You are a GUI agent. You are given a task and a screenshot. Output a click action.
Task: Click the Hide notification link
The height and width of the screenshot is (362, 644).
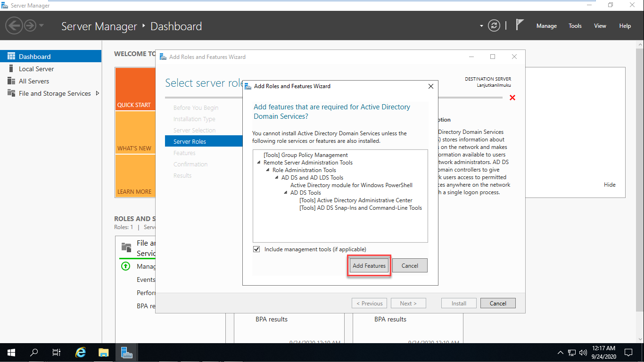[x=610, y=184]
